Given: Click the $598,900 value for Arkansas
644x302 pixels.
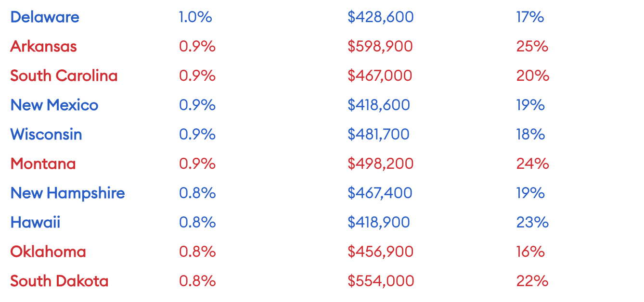Looking at the screenshot, I should point(380,47).
